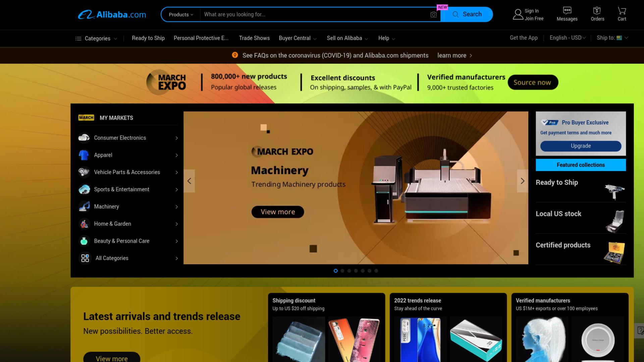
Task: Expand Machinery submenu arrow
Action: 176,207
